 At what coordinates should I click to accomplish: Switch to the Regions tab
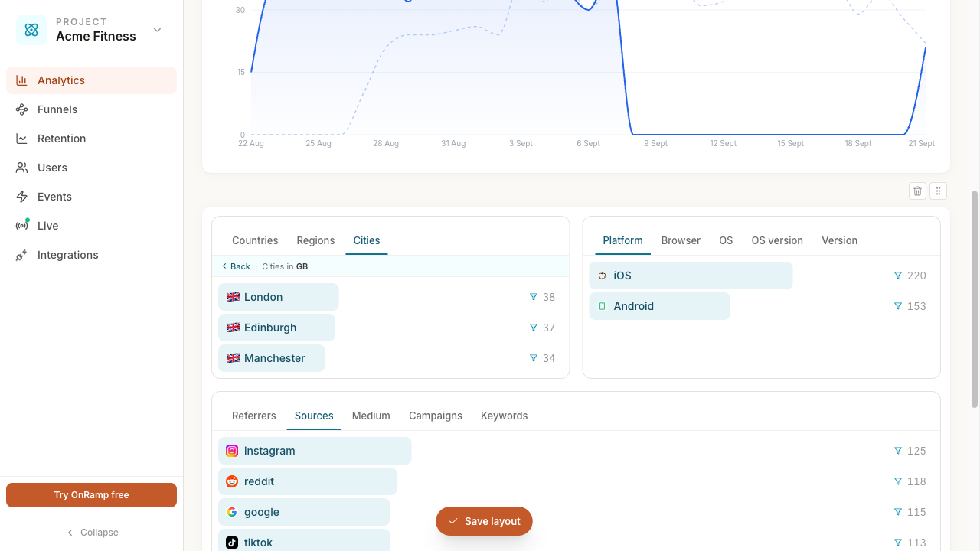coord(315,240)
